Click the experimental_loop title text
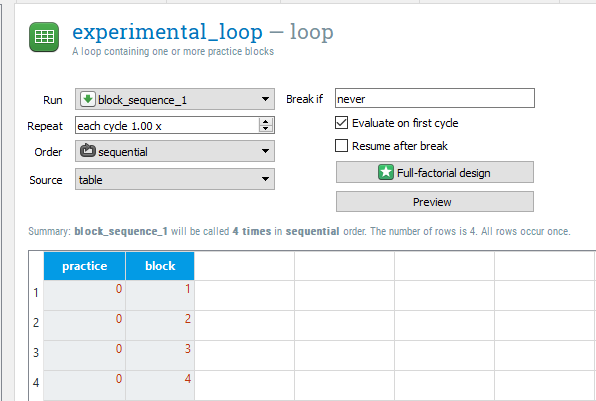The height and width of the screenshot is (401, 596). click(167, 32)
